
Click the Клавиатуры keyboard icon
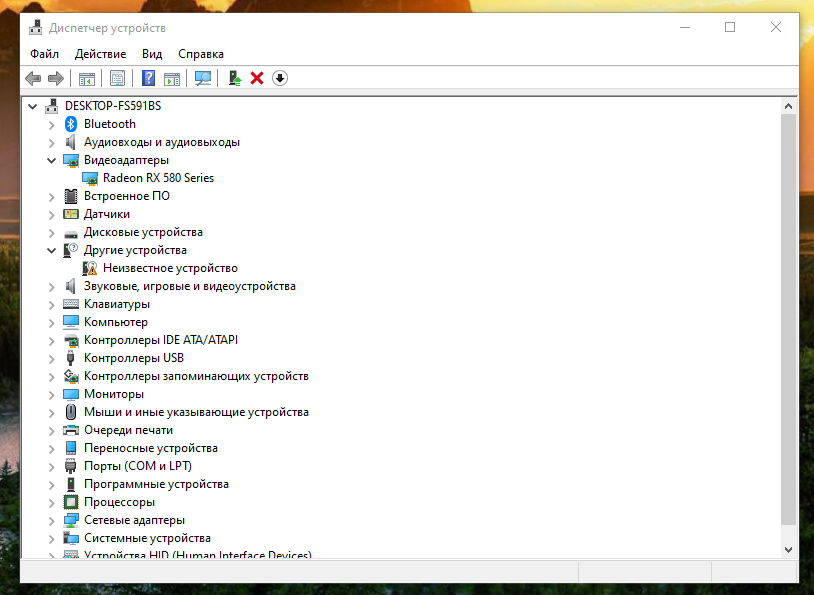click(71, 304)
